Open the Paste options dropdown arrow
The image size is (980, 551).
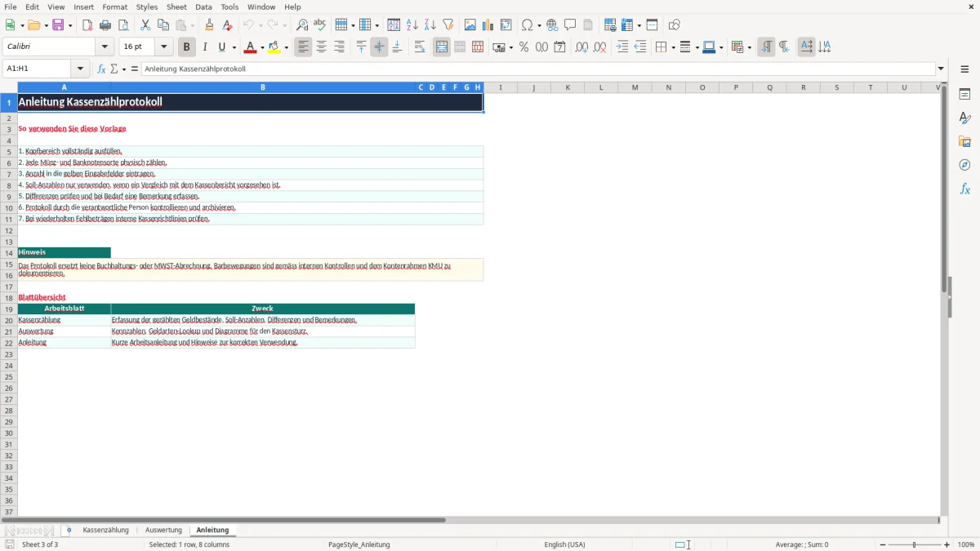coord(193,25)
